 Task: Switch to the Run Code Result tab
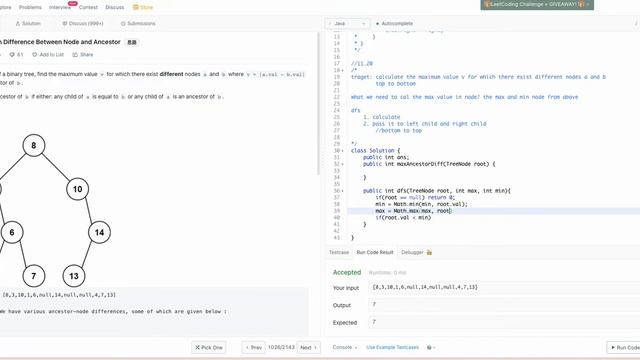point(375,252)
